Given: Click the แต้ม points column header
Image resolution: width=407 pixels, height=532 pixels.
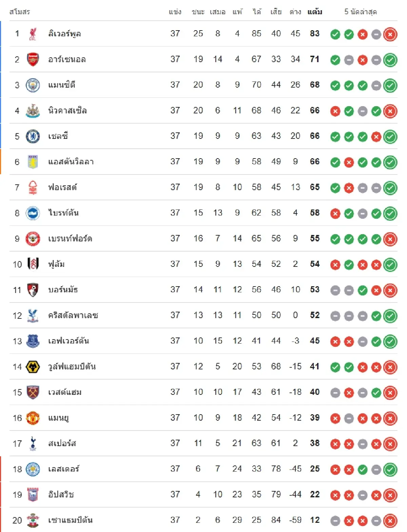Looking at the screenshot, I should 315,12.
